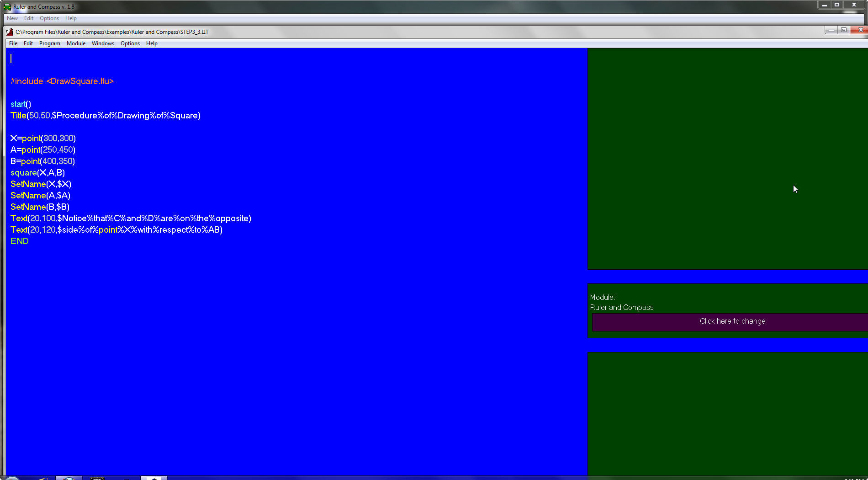Place cursor on the square(X,A,B) line
The width and height of the screenshot is (868, 480).
pyautogui.click(x=37, y=173)
